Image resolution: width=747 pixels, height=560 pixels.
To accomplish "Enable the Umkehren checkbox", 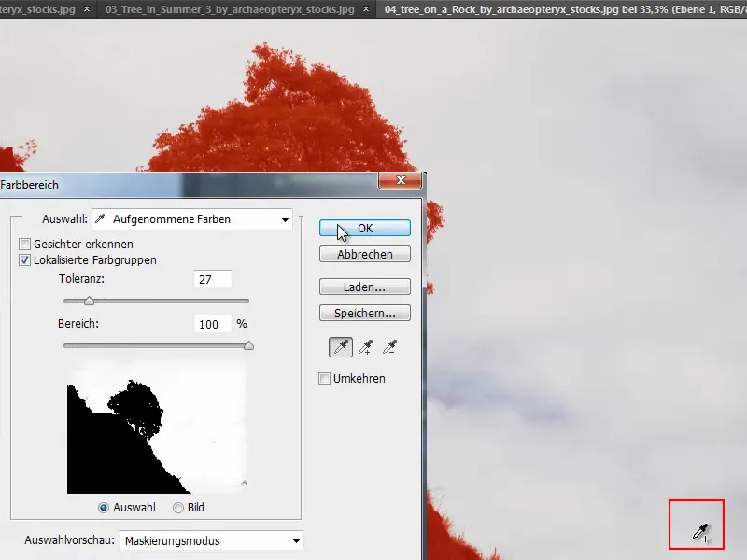I will (x=324, y=379).
